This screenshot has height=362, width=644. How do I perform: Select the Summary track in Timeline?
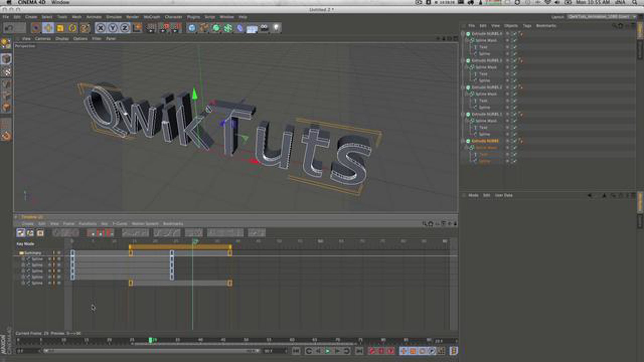(33, 253)
